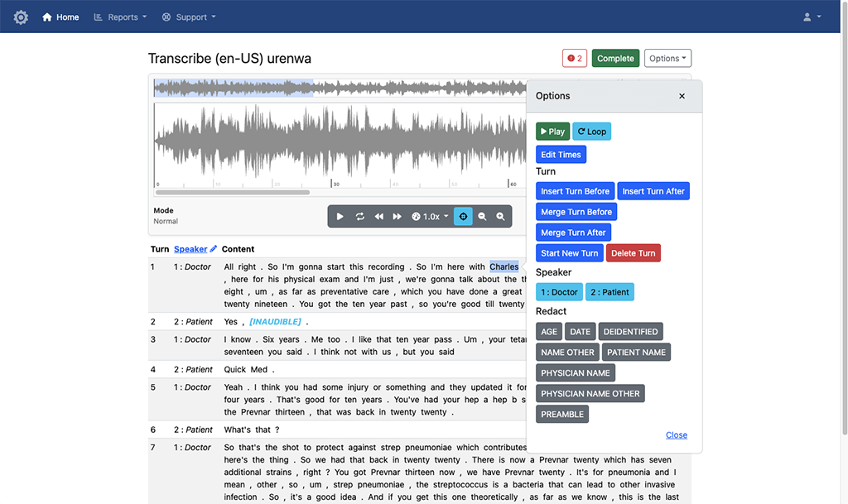The height and width of the screenshot is (504, 848).
Task: Open the 1.0x playback speed dropdown
Action: point(431,217)
